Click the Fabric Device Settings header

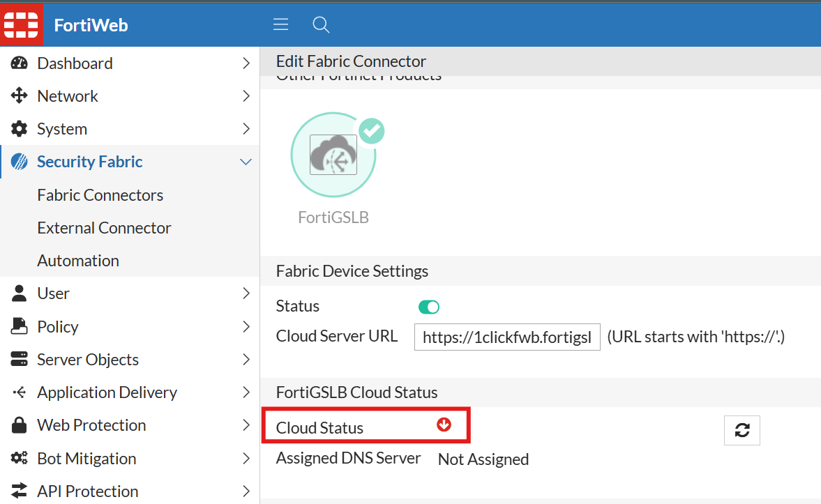click(352, 271)
